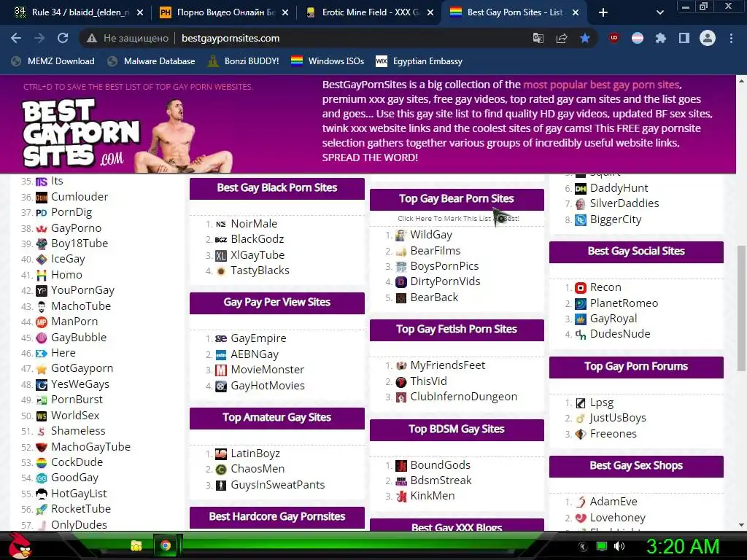Open the DaddyHunt link

(x=619, y=188)
